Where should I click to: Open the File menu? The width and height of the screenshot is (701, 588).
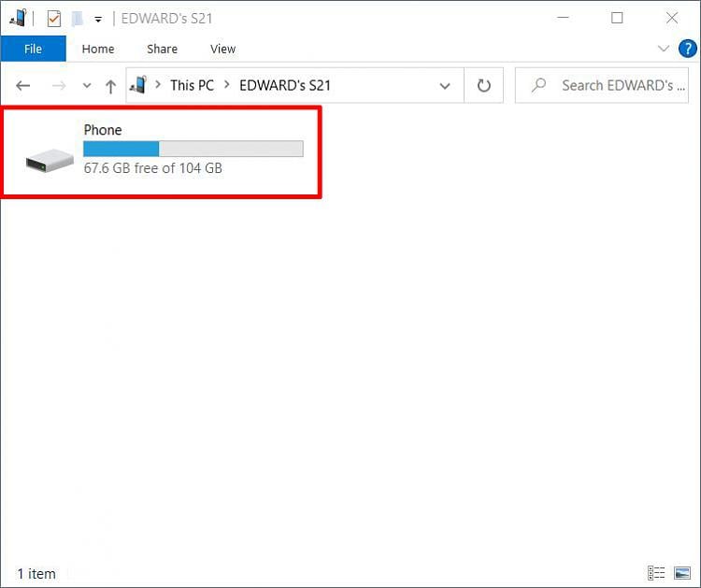(x=33, y=49)
